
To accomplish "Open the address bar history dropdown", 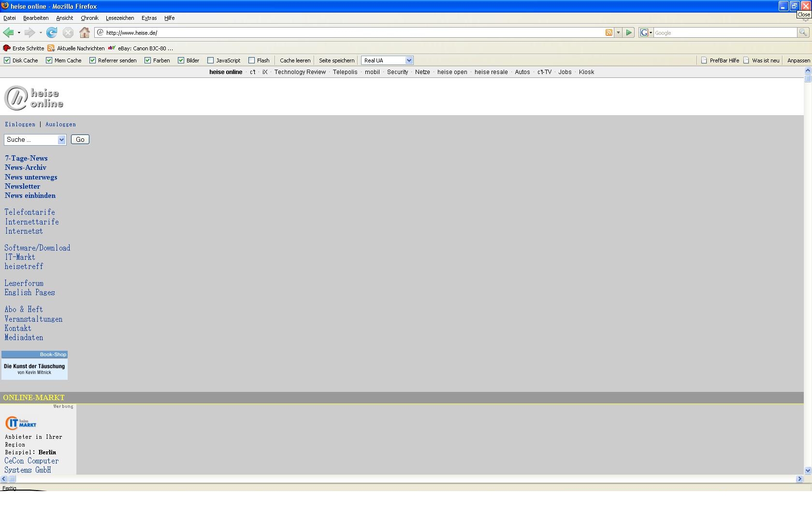I will [618, 32].
